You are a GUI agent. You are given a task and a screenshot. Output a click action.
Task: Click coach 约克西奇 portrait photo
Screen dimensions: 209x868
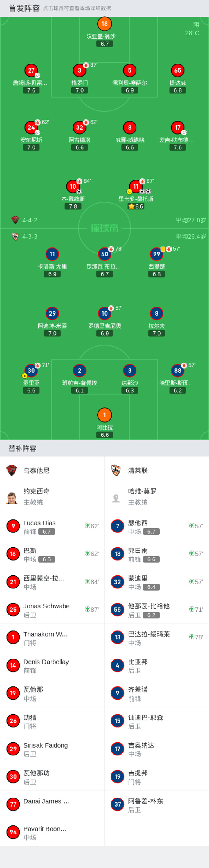tap(12, 497)
